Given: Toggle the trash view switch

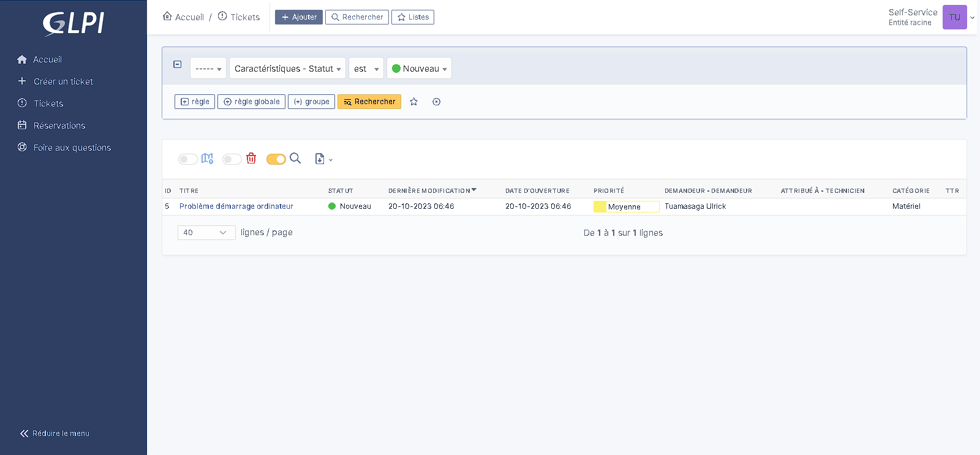Looking at the screenshot, I should [232, 159].
